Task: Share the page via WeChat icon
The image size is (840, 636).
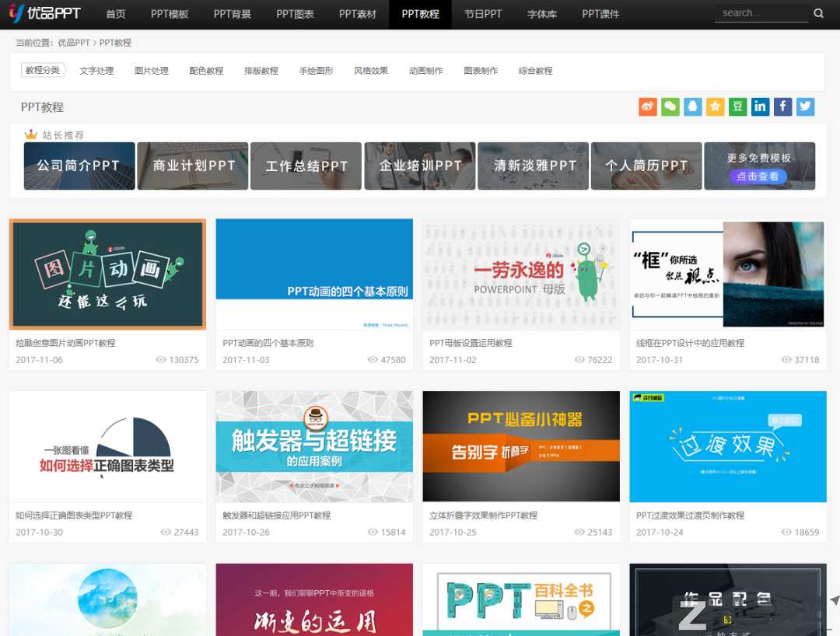Action: tap(670, 107)
